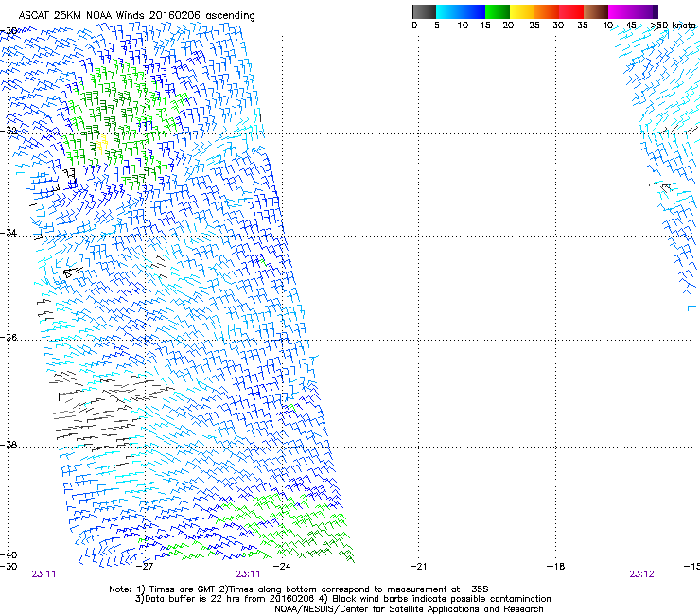The height and width of the screenshot is (615, 700).
Task: Click the -32 latitude axis label
Action: point(9,131)
